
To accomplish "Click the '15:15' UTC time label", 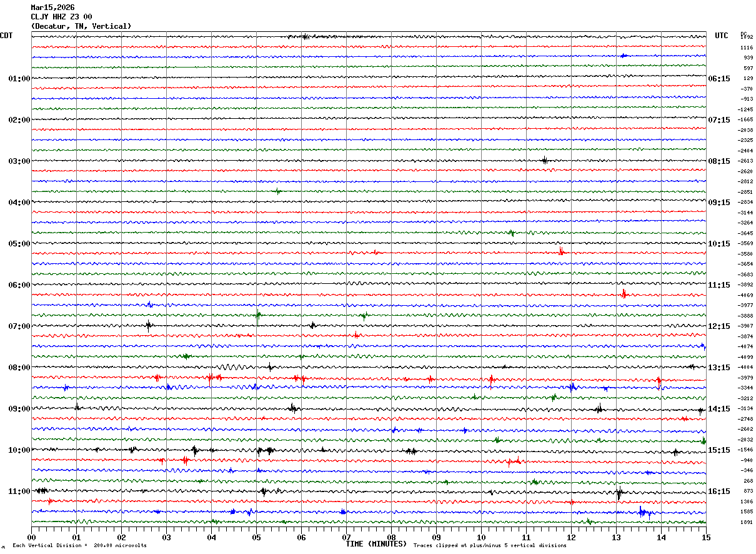I will 719,450.
